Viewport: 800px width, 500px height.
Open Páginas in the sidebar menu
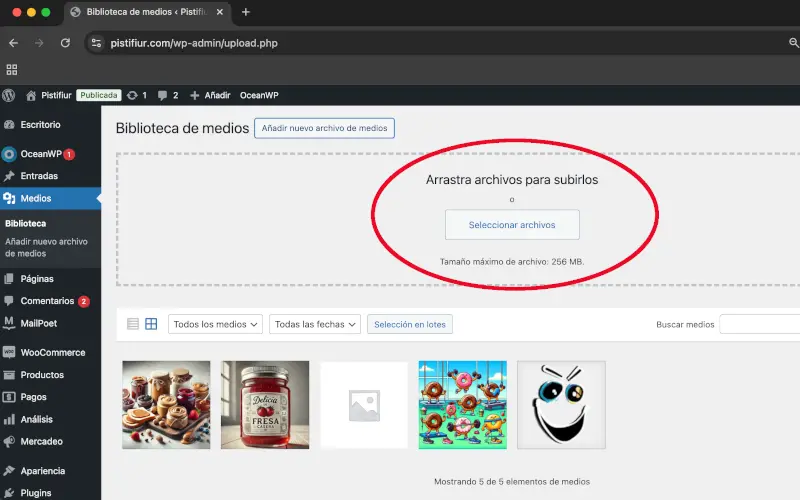point(36,279)
